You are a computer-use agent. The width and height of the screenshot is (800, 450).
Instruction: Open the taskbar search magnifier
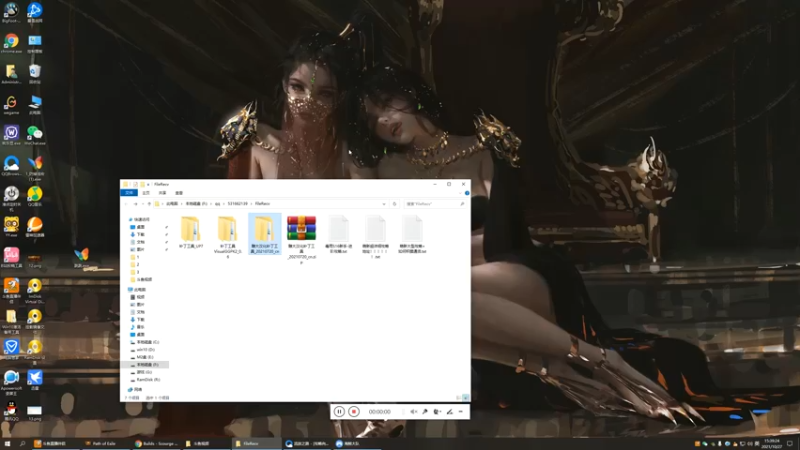click(22, 443)
